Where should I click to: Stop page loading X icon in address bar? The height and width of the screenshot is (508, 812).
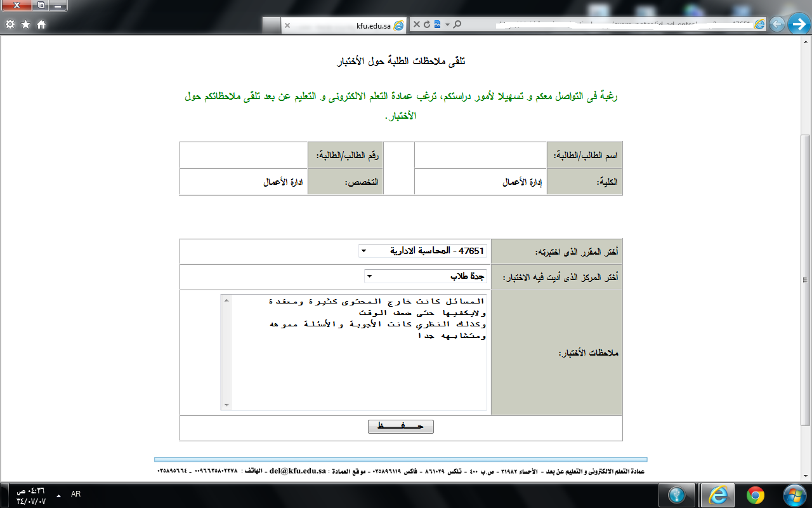point(417,25)
